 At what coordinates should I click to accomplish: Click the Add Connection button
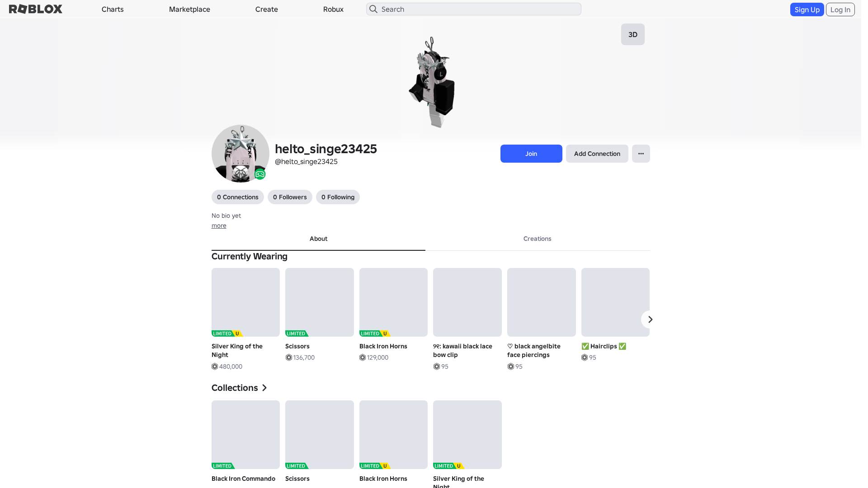click(597, 154)
